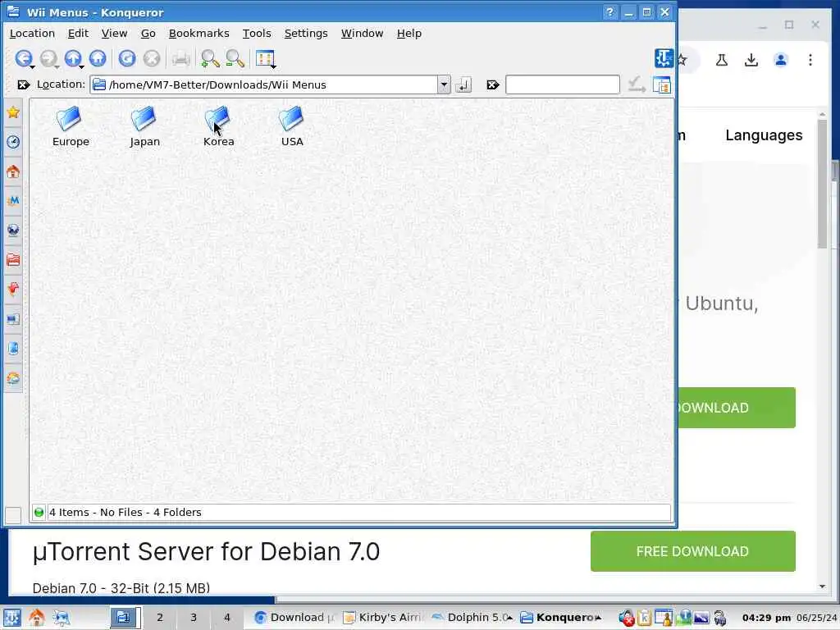Click the FREE DOWNLOAD button for Debian 7.0
840x630 pixels.
tap(692, 551)
